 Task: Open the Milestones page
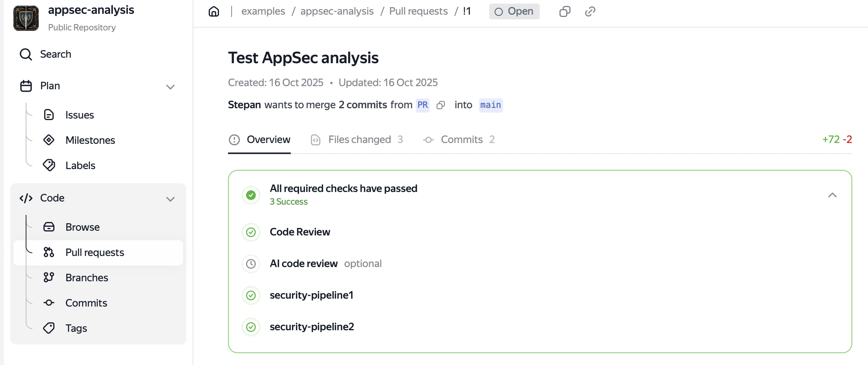click(90, 140)
